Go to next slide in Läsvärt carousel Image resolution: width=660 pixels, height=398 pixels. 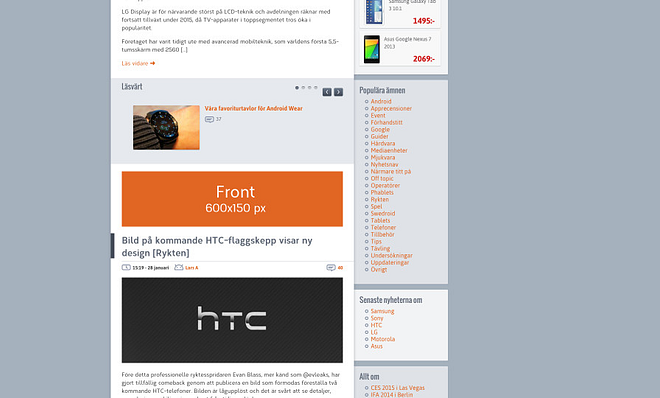tap(338, 92)
